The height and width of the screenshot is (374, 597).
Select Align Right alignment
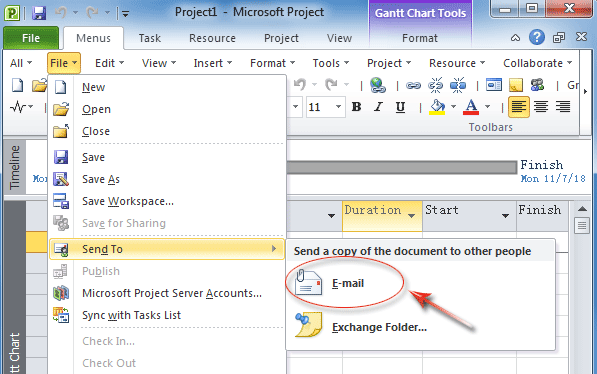pos(563,107)
